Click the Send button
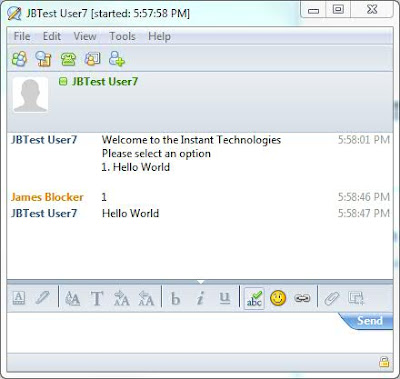The image size is (400, 379). [x=367, y=321]
